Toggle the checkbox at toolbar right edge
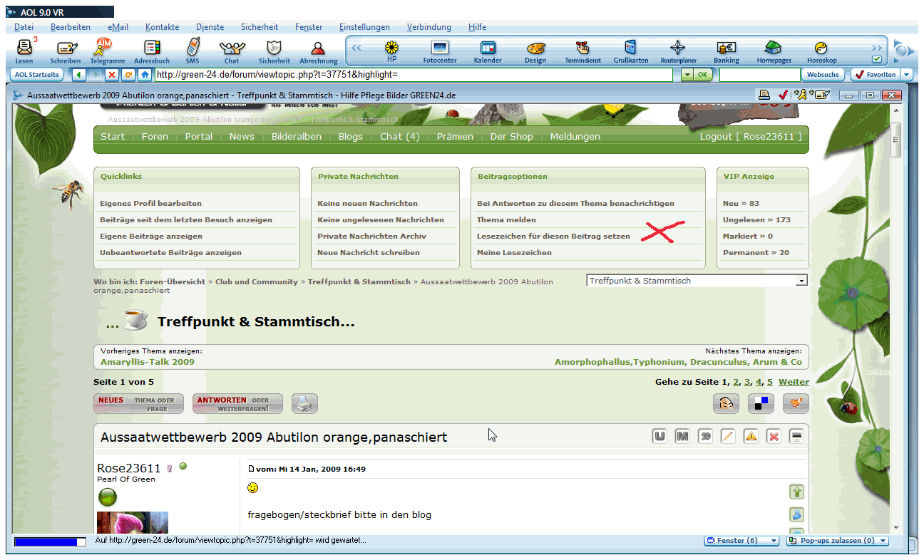 click(877, 59)
